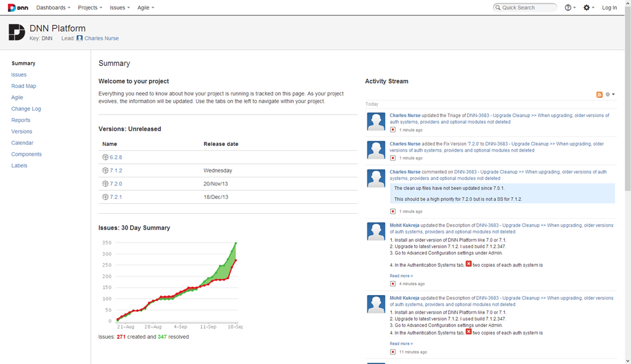Viewport: 631px width, 364px height.
Task: Open Charles Nurse lead profile link
Action: [102, 38]
